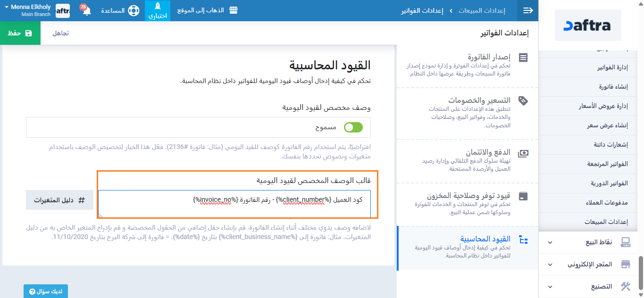Click the store icon for الذهاب إلى الموقع

(x=234, y=10)
